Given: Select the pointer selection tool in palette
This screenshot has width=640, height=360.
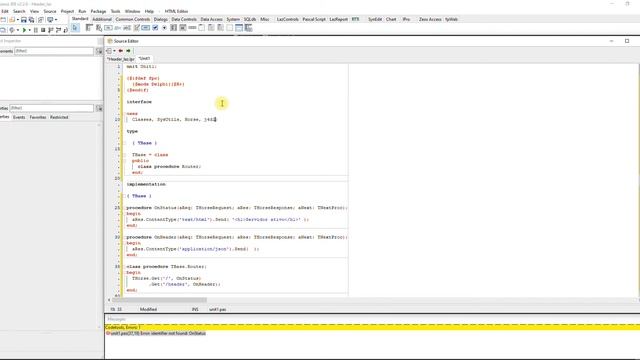Looking at the screenshot, I should pyautogui.click(x=75, y=28).
